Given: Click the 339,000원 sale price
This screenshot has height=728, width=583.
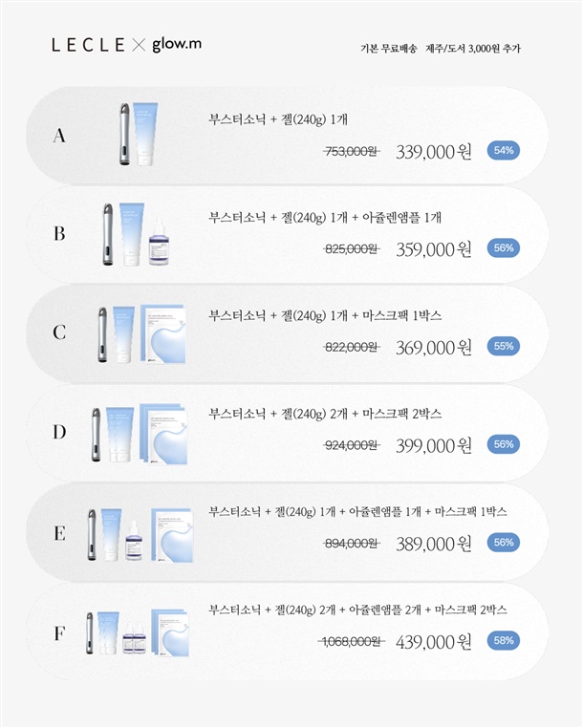Looking at the screenshot, I should (434, 151).
